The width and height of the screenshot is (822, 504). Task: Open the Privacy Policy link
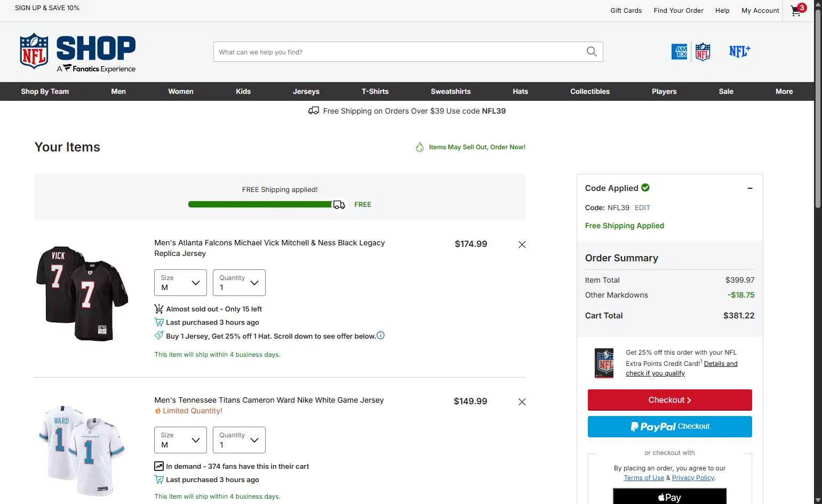693,478
